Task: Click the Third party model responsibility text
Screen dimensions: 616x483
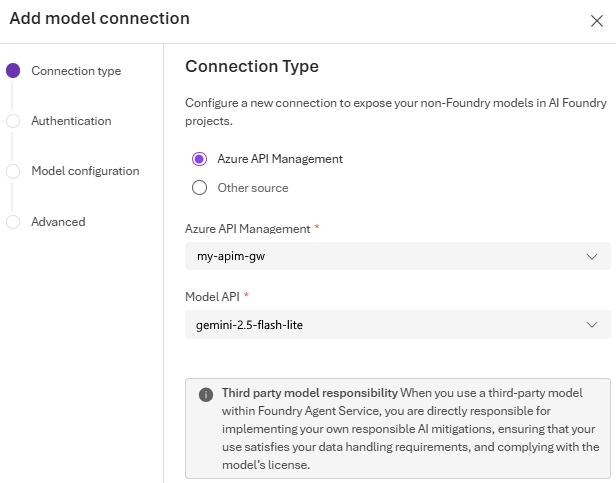Action: (x=310, y=393)
